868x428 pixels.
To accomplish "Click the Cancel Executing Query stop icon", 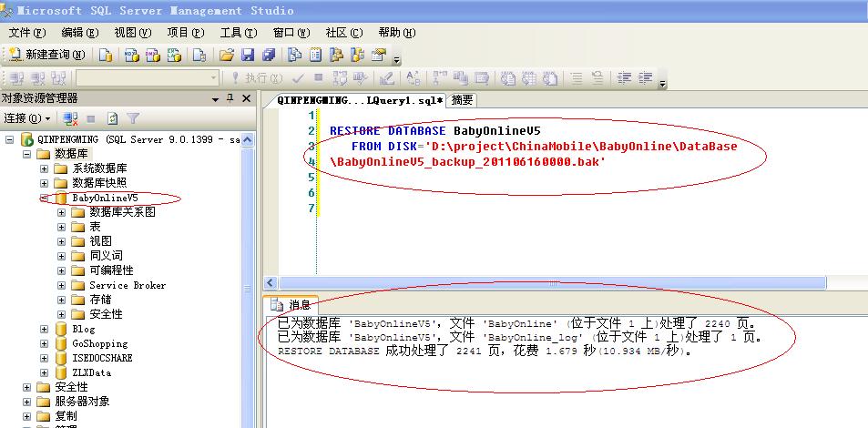I will click(318, 78).
